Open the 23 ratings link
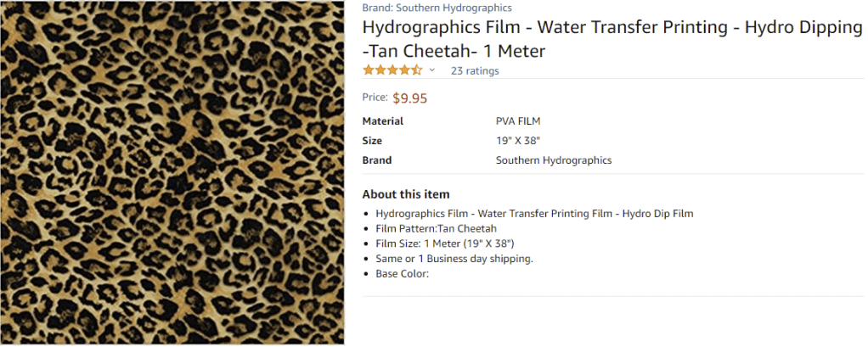Viewport: 868px width, 347px height. pyautogui.click(x=475, y=71)
